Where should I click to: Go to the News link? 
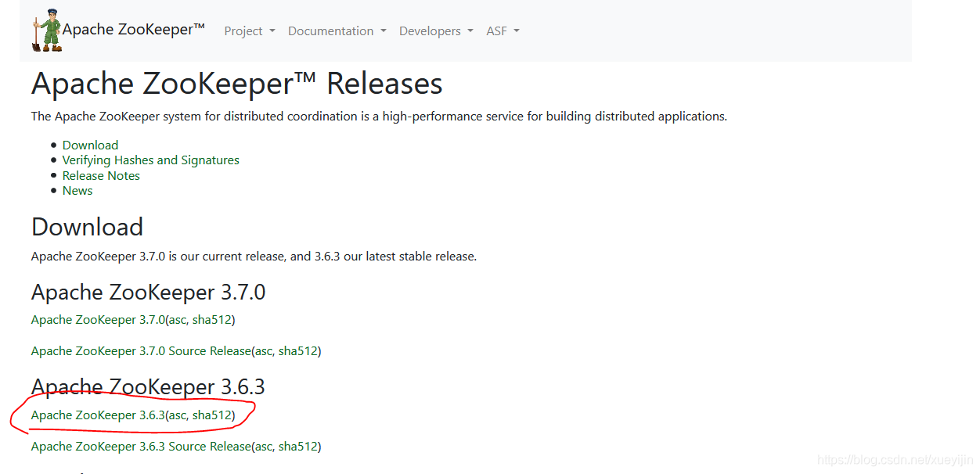point(77,190)
